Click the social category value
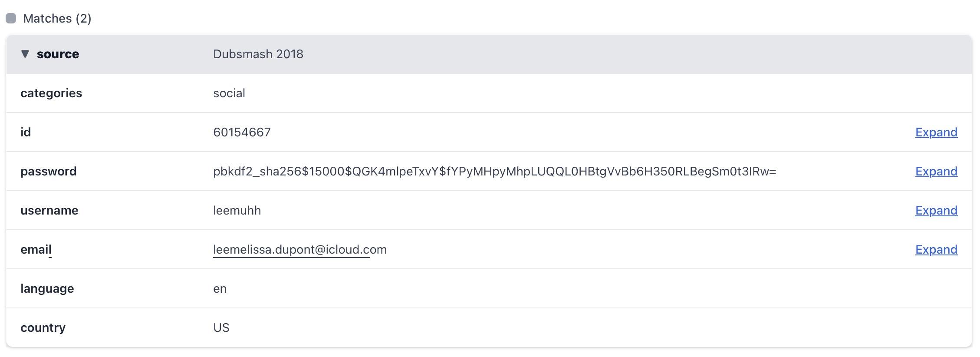 [x=229, y=93]
